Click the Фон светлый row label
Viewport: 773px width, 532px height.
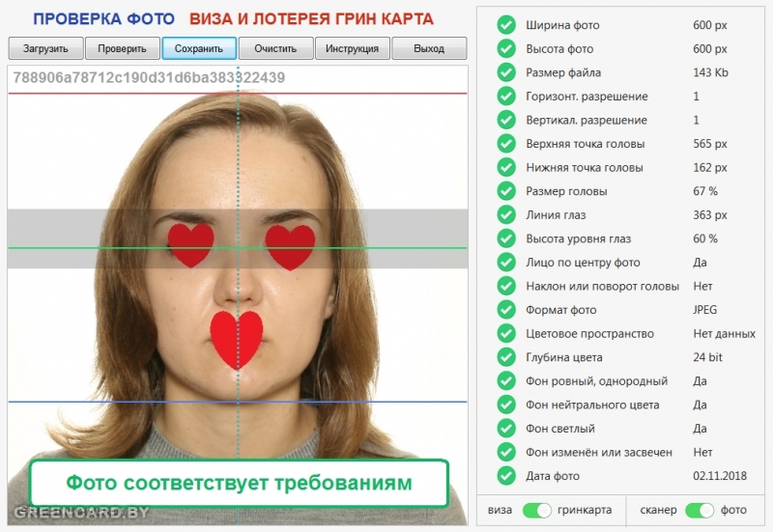point(560,429)
